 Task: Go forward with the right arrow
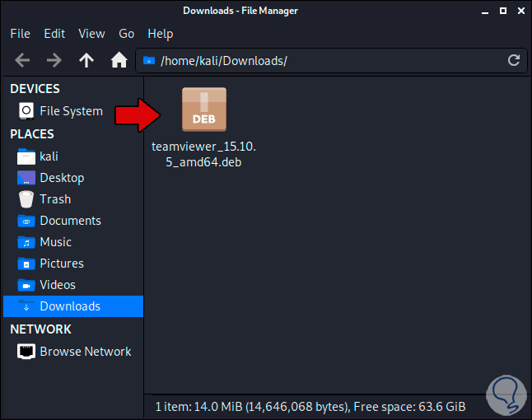tap(54, 61)
